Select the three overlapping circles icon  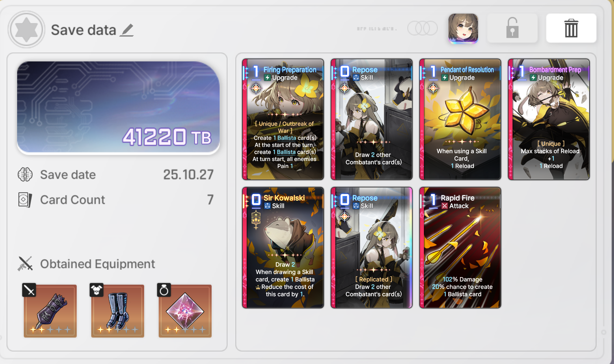[423, 28]
